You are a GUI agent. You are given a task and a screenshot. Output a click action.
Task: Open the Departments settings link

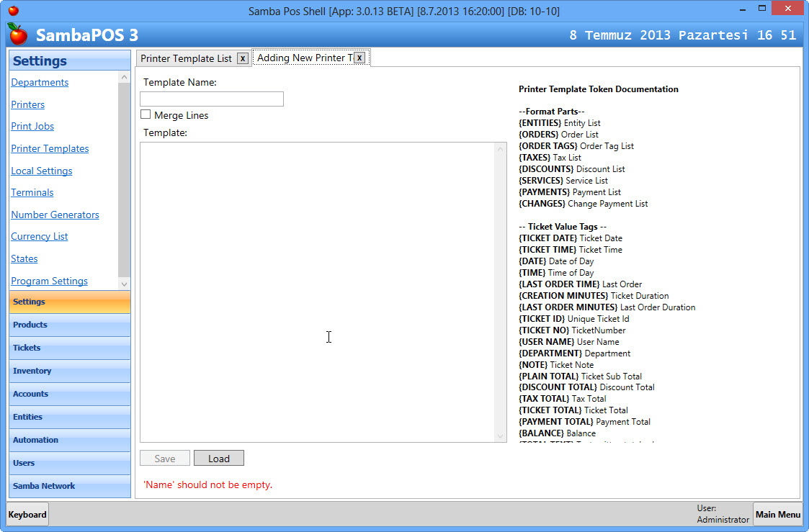40,82
